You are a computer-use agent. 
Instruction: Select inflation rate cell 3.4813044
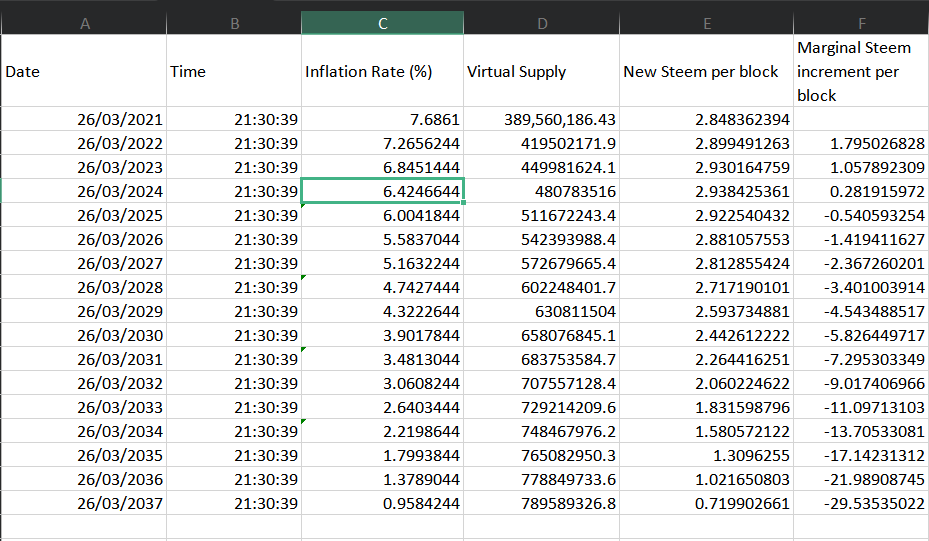click(382, 359)
